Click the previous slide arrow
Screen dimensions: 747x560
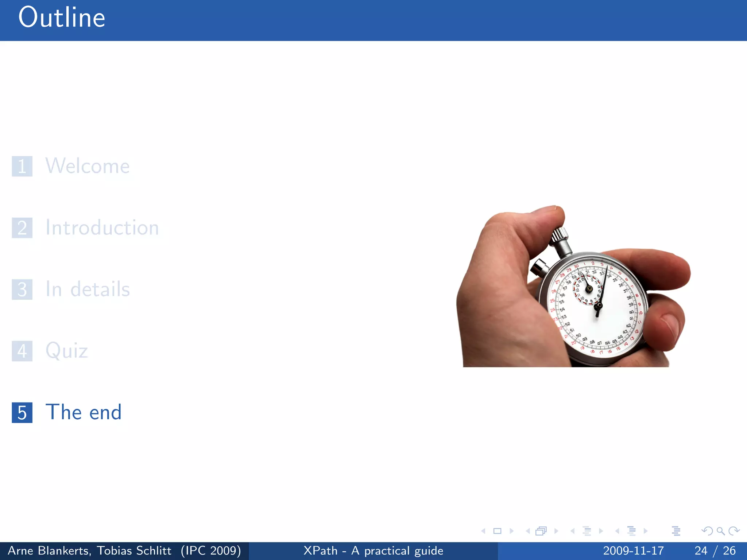(x=483, y=531)
